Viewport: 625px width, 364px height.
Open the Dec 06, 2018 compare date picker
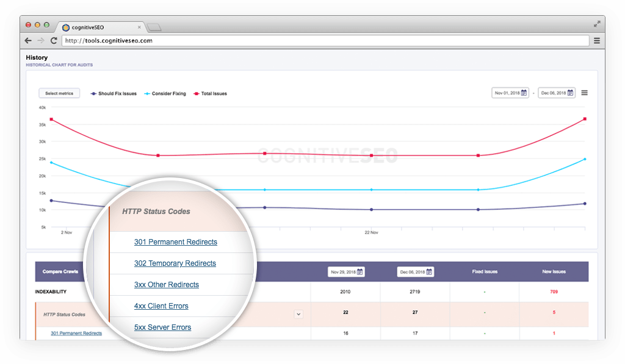416,272
